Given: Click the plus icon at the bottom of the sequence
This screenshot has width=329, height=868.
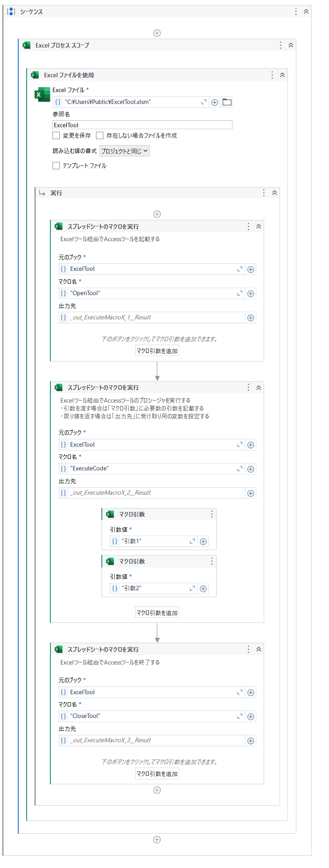Looking at the screenshot, I should 157,840.
